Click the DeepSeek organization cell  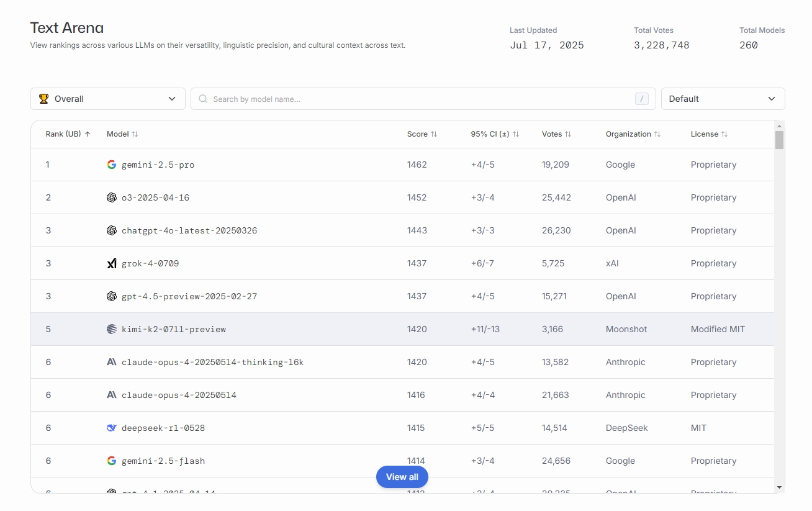[x=627, y=428]
